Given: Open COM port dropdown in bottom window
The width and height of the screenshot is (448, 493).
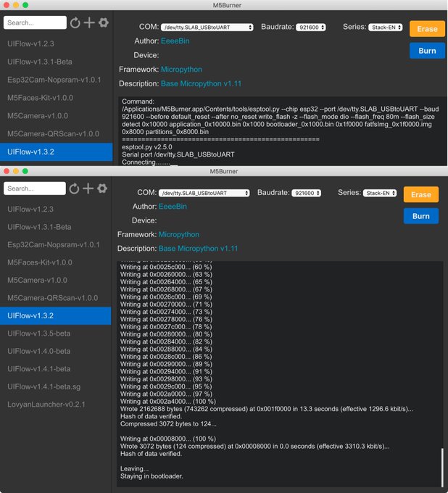Looking at the screenshot, I should [x=204, y=193].
